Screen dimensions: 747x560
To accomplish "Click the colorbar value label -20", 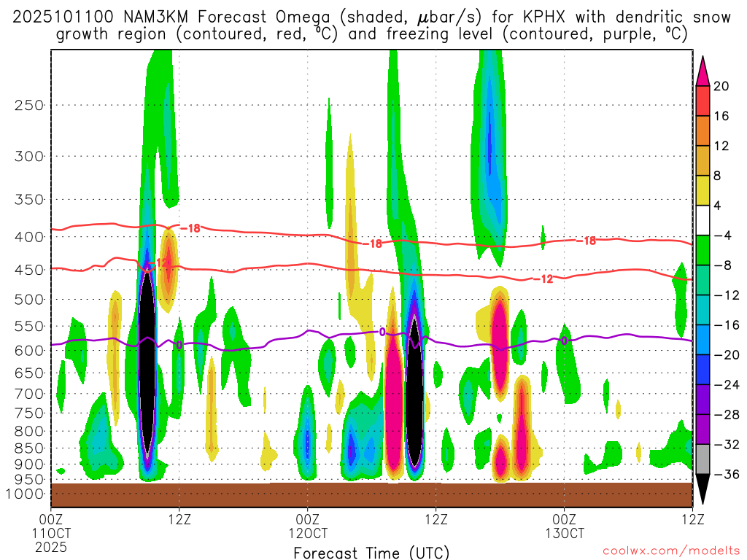I will coord(726,355).
